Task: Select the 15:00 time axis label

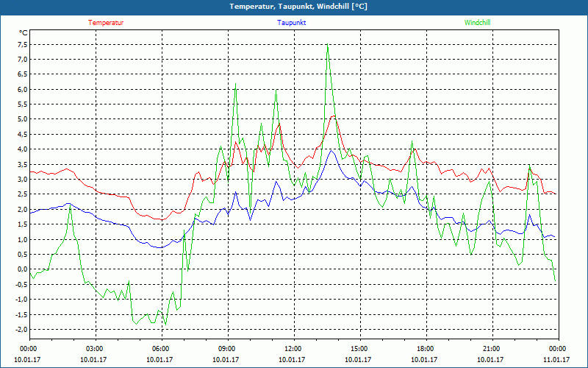Action: 359,349
